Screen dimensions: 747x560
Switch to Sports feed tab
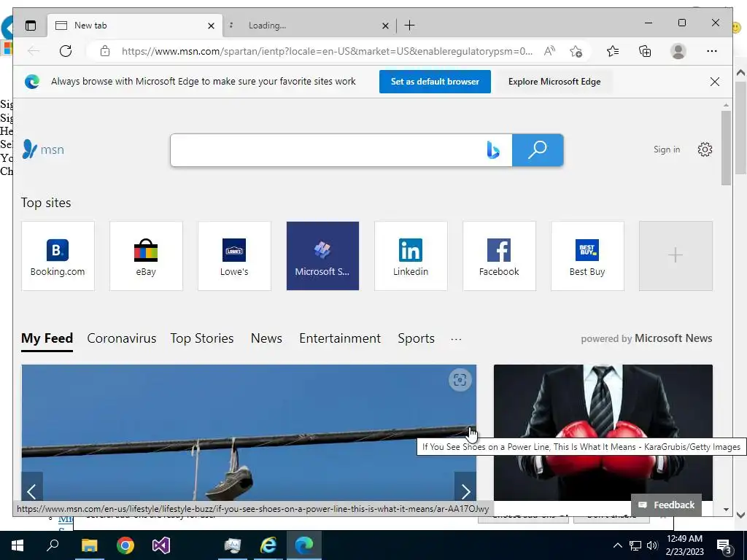pyautogui.click(x=416, y=338)
